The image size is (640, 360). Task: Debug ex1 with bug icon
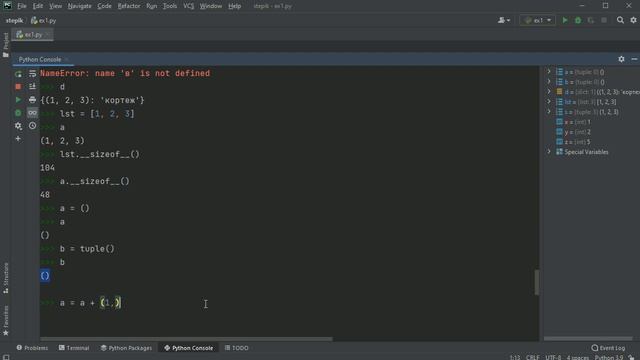tap(578, 20)
